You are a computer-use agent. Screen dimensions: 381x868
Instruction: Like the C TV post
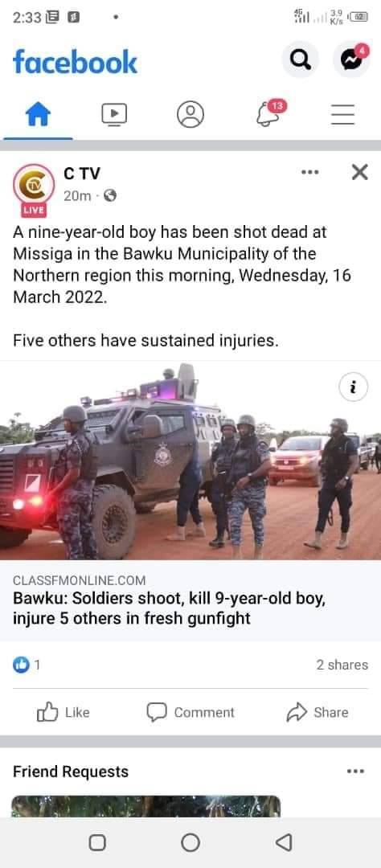pyautogui.click(x=63, y=712)
